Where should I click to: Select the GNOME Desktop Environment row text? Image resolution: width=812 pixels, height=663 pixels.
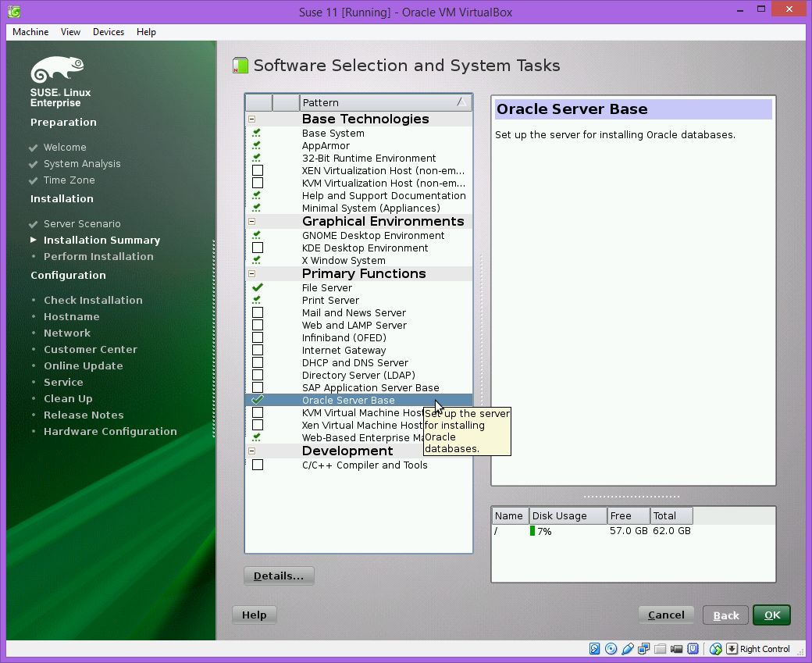click(x=373, y=236)
